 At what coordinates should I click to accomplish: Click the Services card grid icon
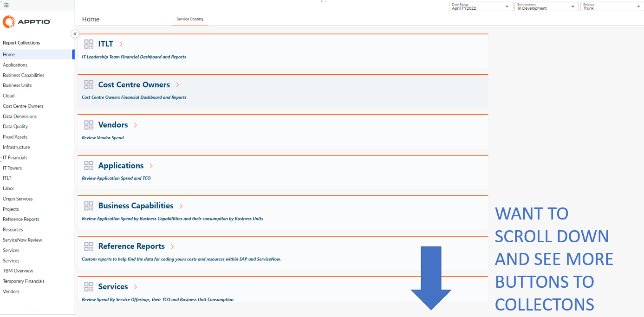(89, 287)
